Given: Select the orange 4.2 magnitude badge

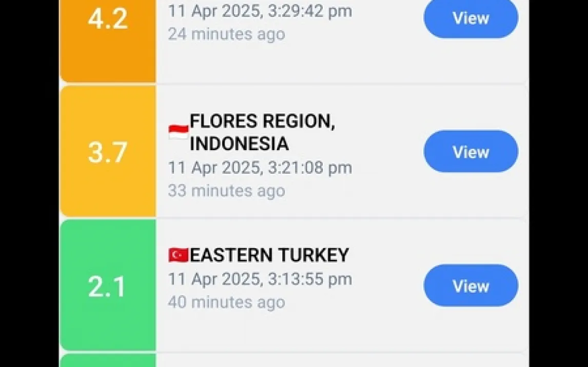Looking at the screenshot, I should click(x=108, y=36).
